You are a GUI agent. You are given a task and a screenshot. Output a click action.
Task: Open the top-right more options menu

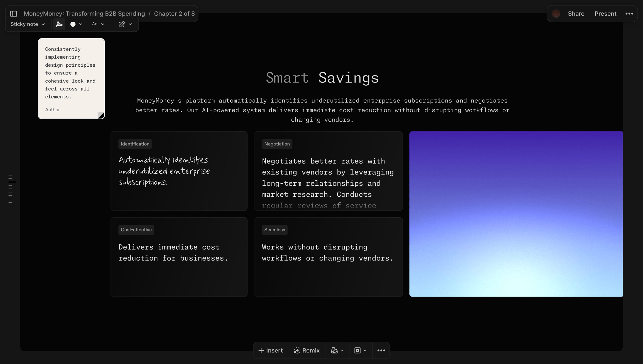[x=629, y=14]
